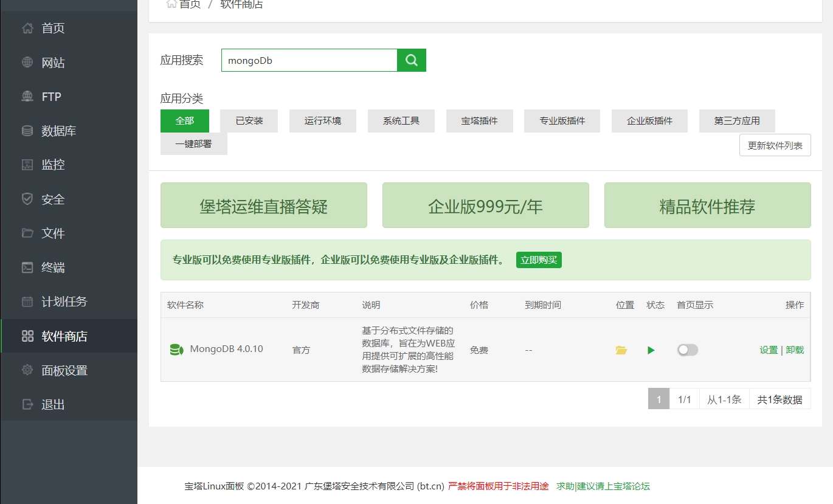
Task: Start the MongoDB service via play icon
Action: point(651,350)
